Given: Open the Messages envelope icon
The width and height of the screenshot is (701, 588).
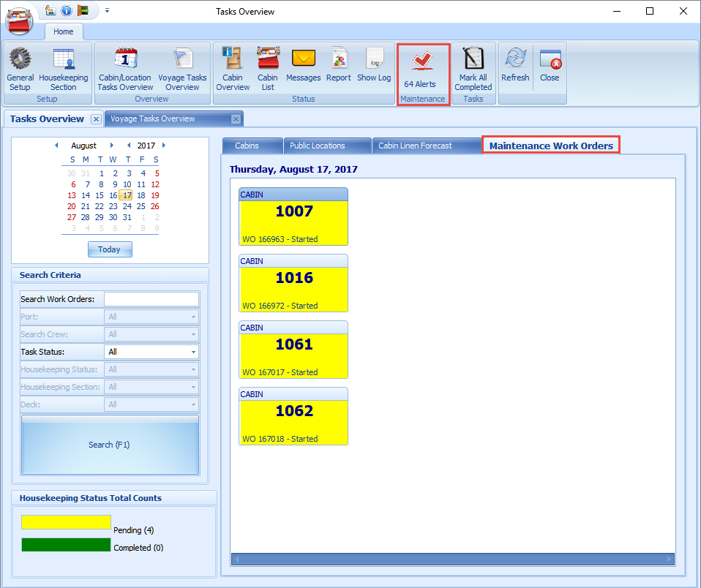Looking at the screenshot, I should [x=303, y=66].
